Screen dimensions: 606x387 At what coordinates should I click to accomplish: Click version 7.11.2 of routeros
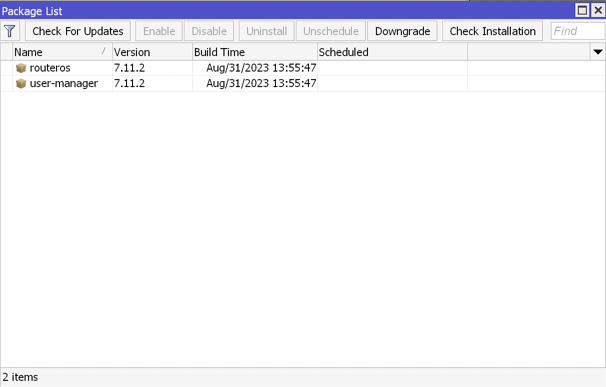[x=129, y=68]
